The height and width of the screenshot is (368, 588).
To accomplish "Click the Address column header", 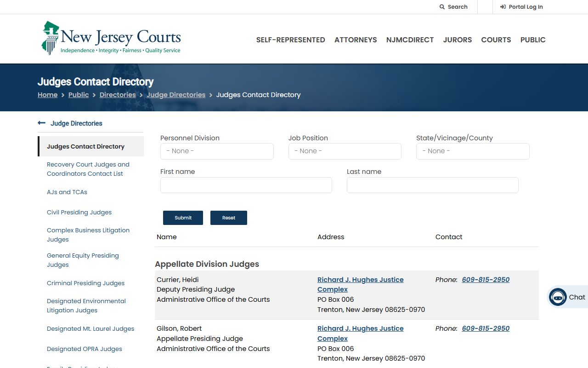I will point(331,237).
